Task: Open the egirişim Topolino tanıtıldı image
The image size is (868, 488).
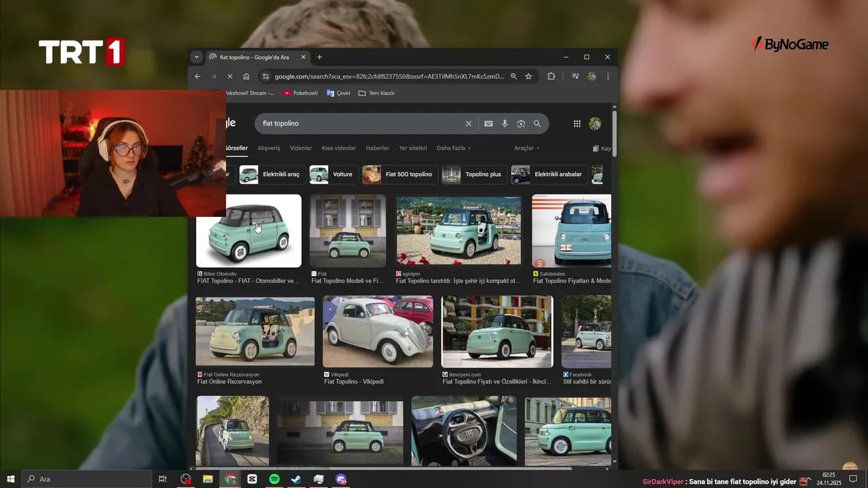Action: point(458,231)
